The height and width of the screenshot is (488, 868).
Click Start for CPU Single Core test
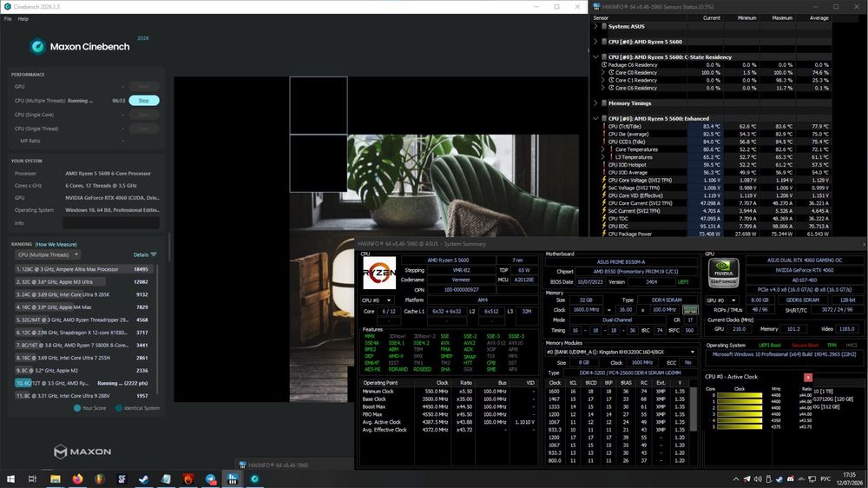coord(144,115)
